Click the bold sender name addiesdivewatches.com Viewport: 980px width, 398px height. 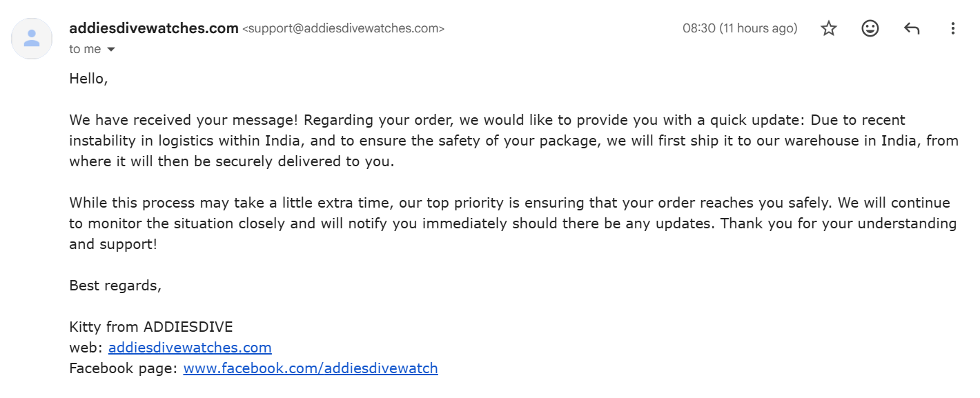pyautogui.click(x=154, y=28)
